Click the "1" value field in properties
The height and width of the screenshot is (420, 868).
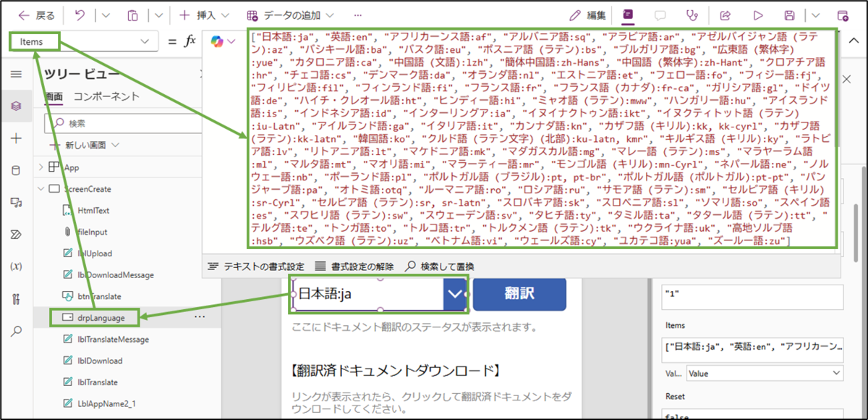coord(752,297)
